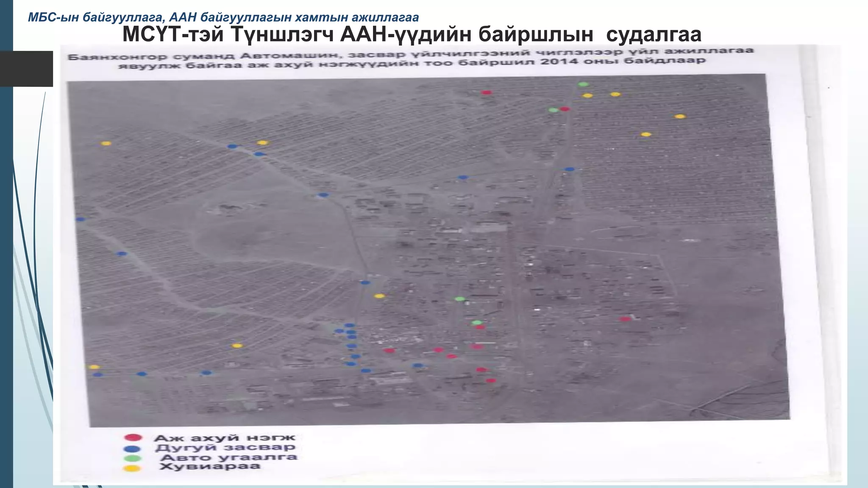
Task: Click the yellow dot in the upper-left of the map
Action: point(106,143)
